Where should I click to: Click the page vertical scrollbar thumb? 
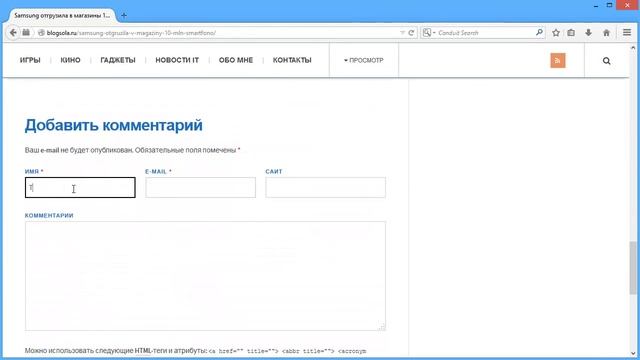coord(633,267)
